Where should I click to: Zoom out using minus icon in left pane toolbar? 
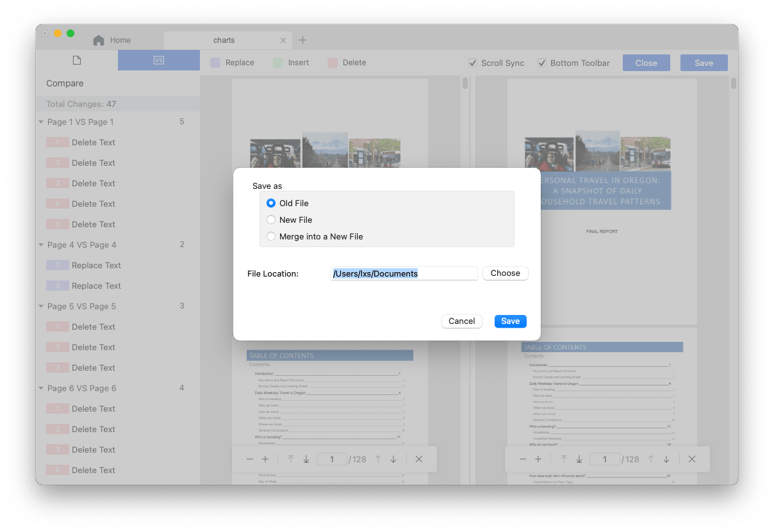coord(250,459)
